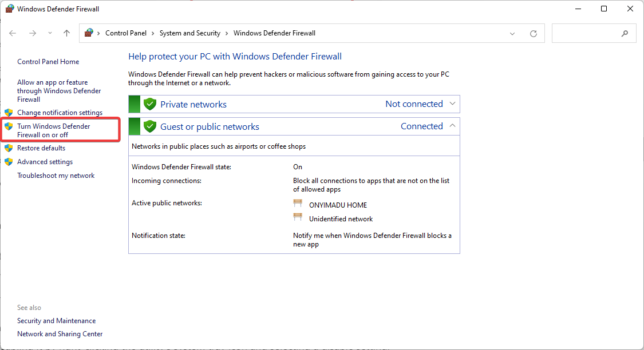Close the Windows Defender Firewall window
Image resolution: width=644 pixels, height=350 pixels.
click(630, 9)
